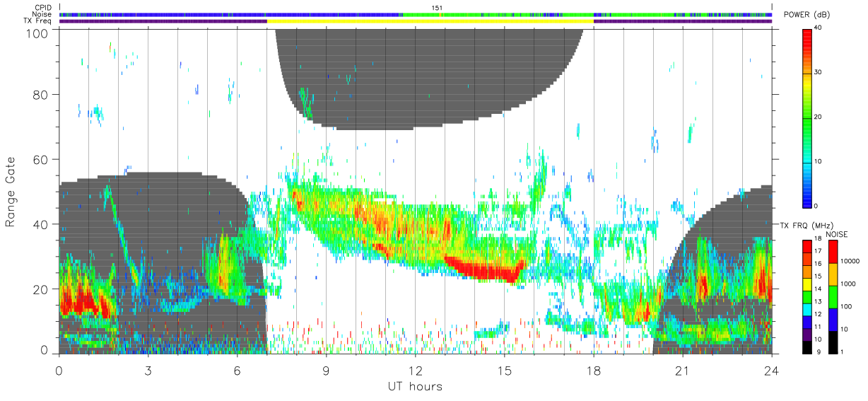The height and width of the screenshot is (401, 868).
Task: Click the TX FRQ legend '11' label
Action: click(817, 327)
